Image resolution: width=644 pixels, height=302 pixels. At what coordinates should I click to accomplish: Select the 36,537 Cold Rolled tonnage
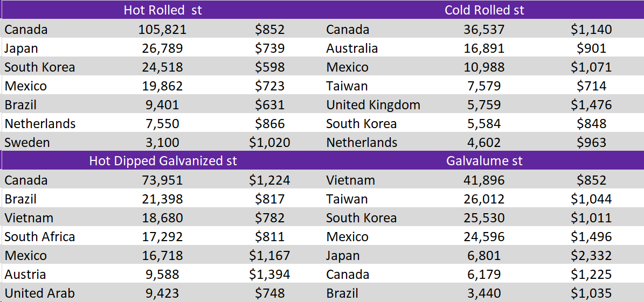(484, 30)
